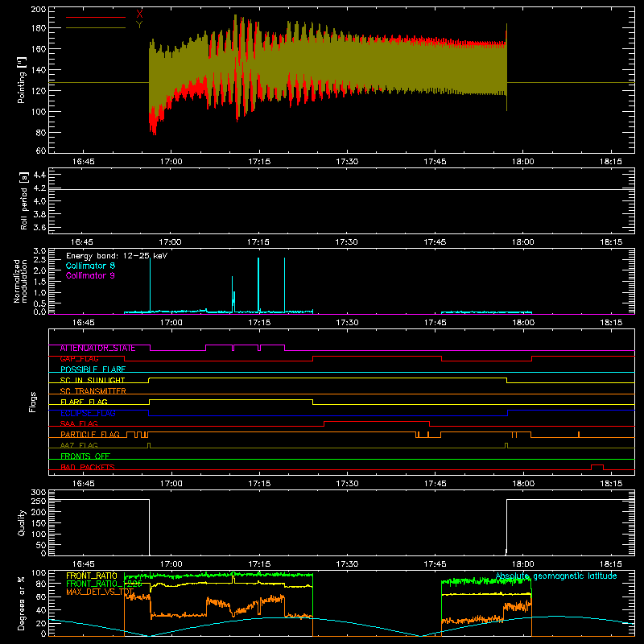
Task: Click the PARTICLE_FLAG label
Action: tap(90, 435)
